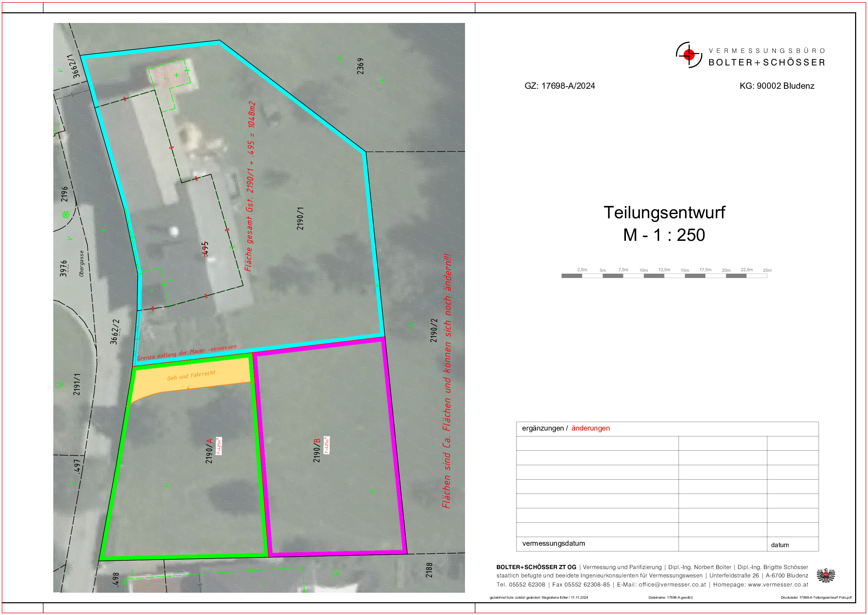This screenshot has height=615, width=868.
Task: Click the Unterfeldstraße 26 address
Action: click(x=734, y=576)
